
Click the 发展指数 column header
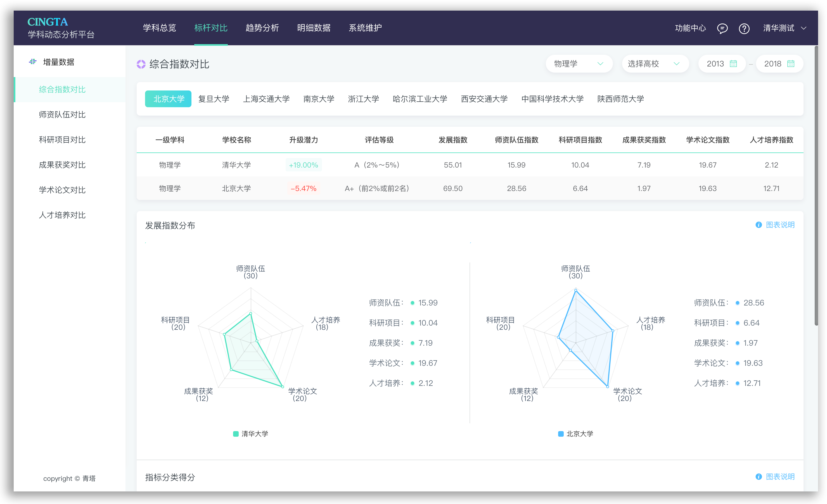coord(453,140)
